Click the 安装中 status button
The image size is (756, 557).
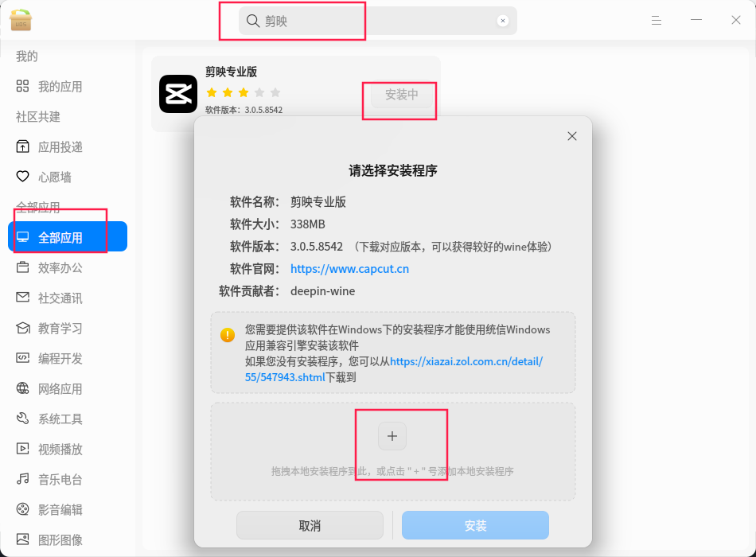402,95
